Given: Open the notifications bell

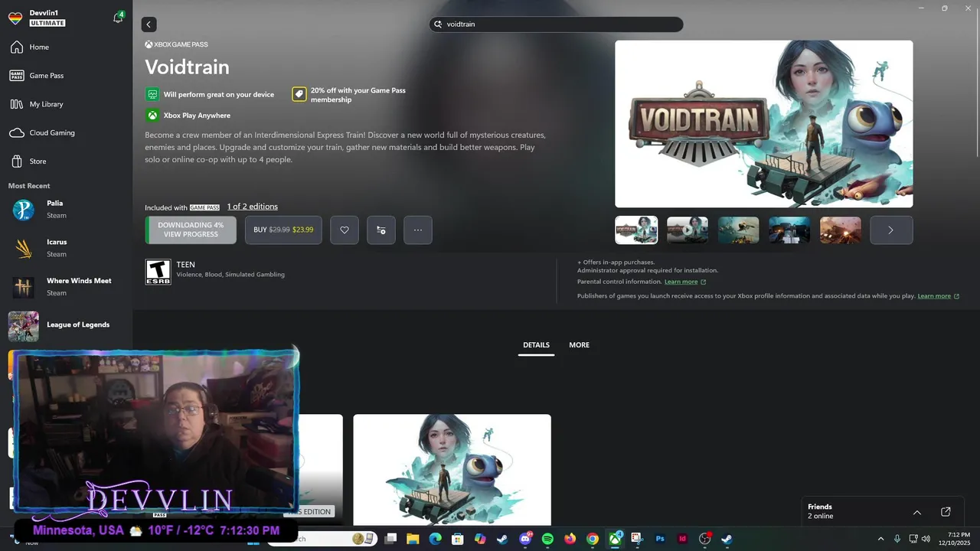Looking at the screenshot, I should [x=118, y=18].
